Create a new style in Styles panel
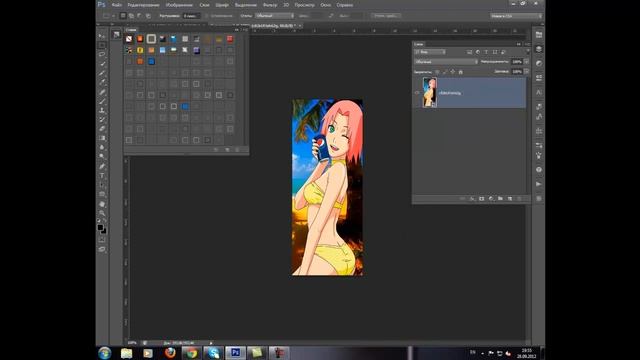 point(227,150)
